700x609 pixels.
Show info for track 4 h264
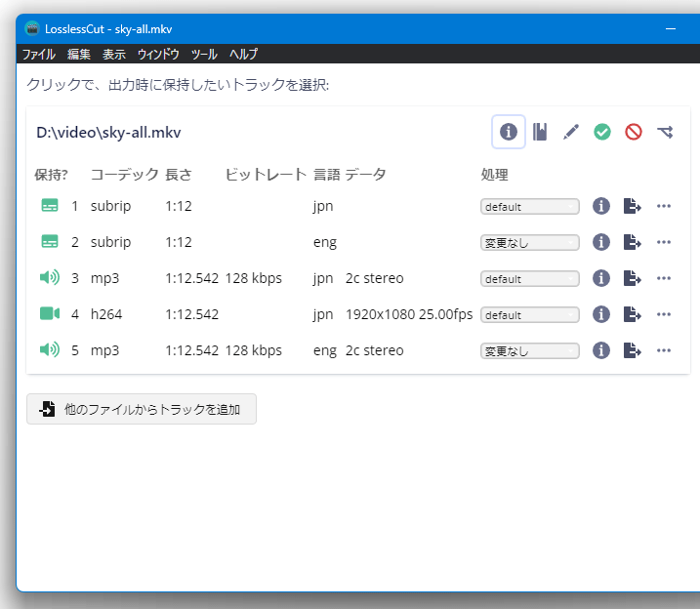click(x=601, y=314)
